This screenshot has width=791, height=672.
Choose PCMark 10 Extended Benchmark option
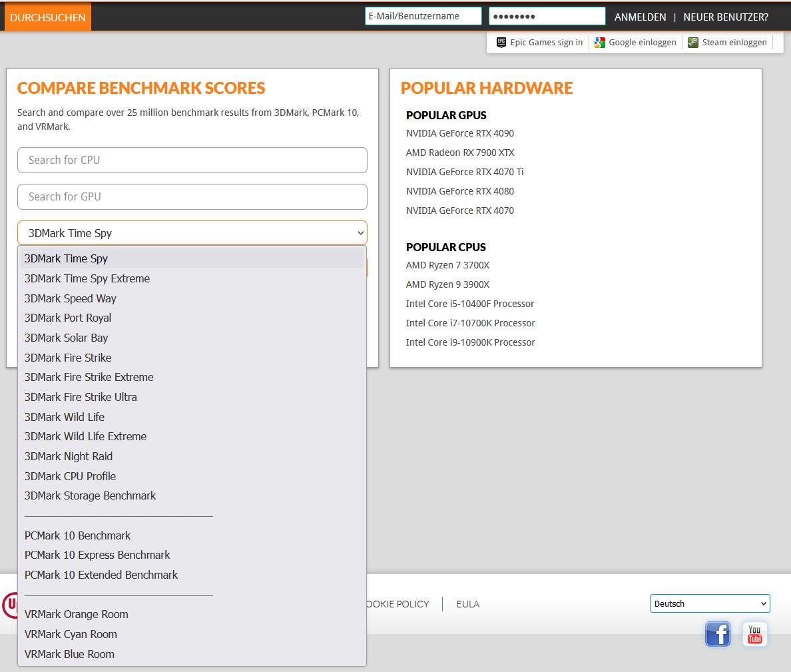tap(192, 575)
